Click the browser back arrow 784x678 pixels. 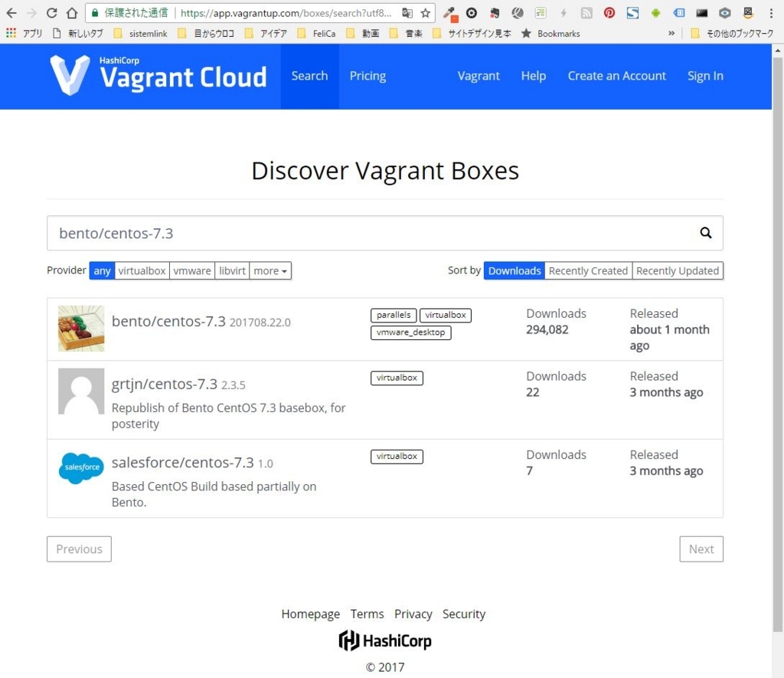point(11,13)
